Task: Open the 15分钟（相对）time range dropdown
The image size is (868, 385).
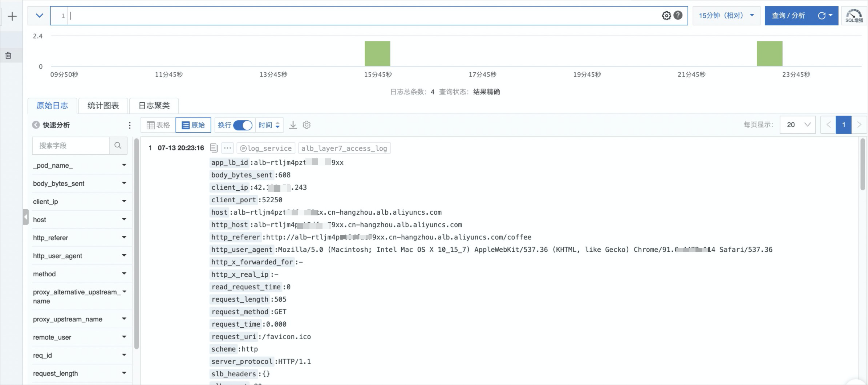Action: pos(726,16)
